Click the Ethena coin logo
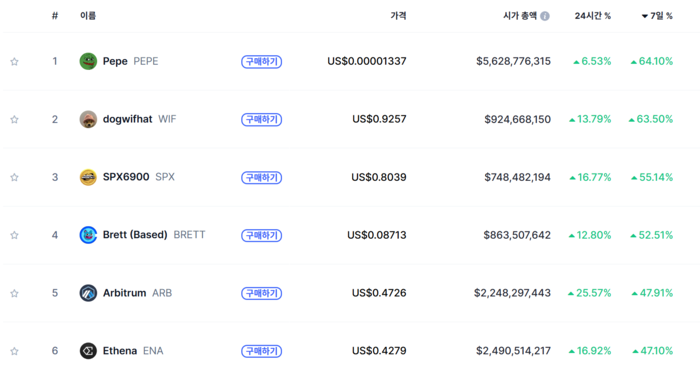The width and height of the screenshot is (700, 377). coord(88,351)
